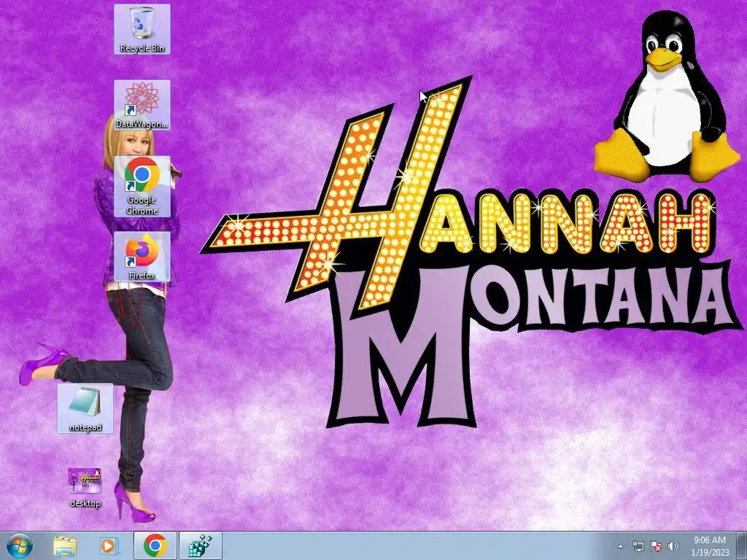
Task: Select the Firefox desktop shortcut
Action: [142, 257]
